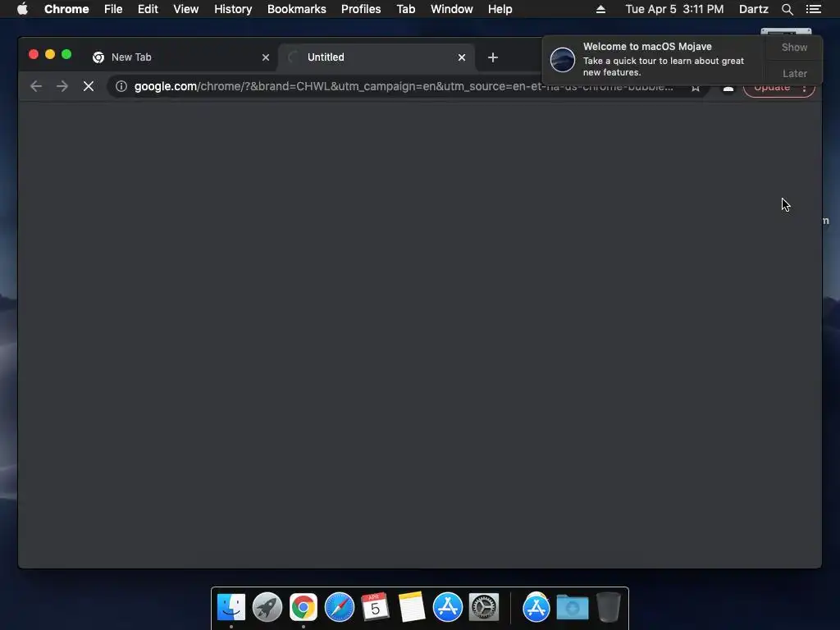
Task: Open Finder from the Dock
Action: (x=231, y=608)
